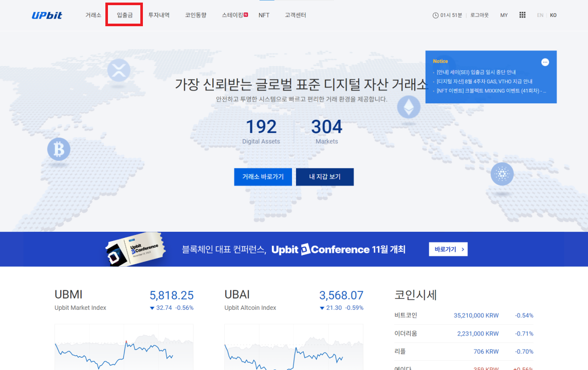Click the Cardano coin icon on map

pyautogui.click(x=502, y=174)
